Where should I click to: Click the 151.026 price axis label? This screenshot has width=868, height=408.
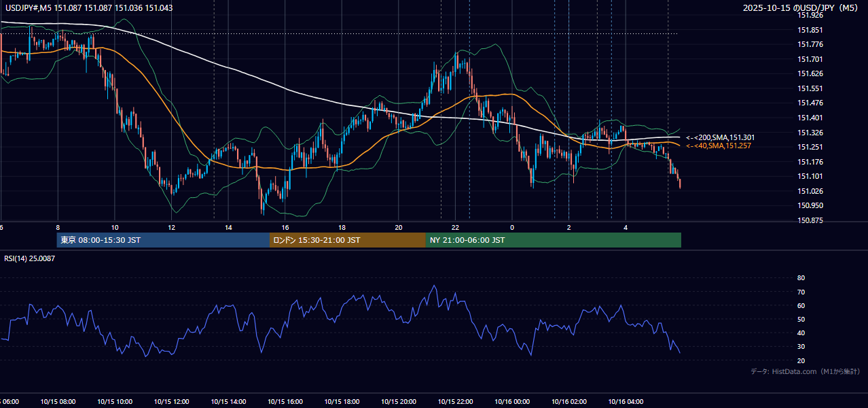[810, 191]
